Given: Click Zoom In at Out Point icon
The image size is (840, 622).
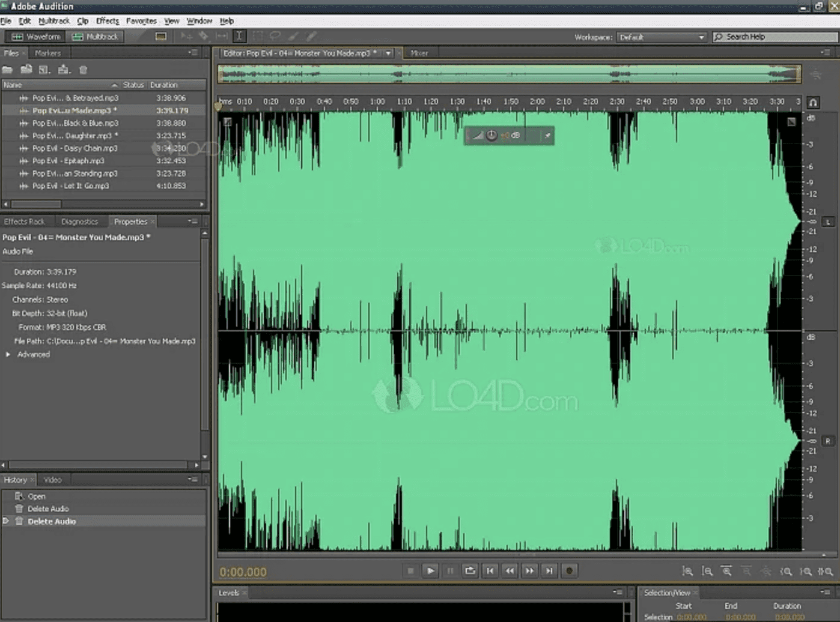Looking at the screenshot, I should [x=806, y=572].
